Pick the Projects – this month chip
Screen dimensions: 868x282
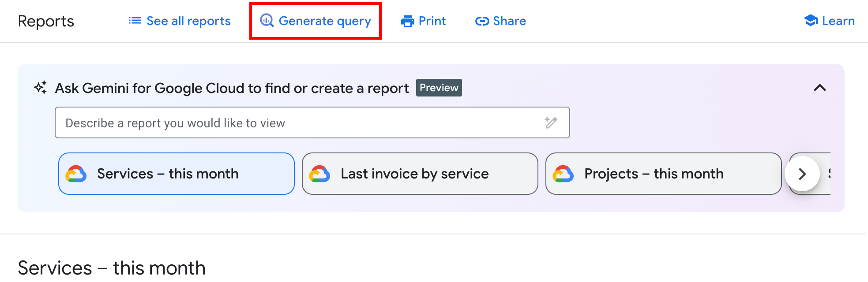pos(663,174)
